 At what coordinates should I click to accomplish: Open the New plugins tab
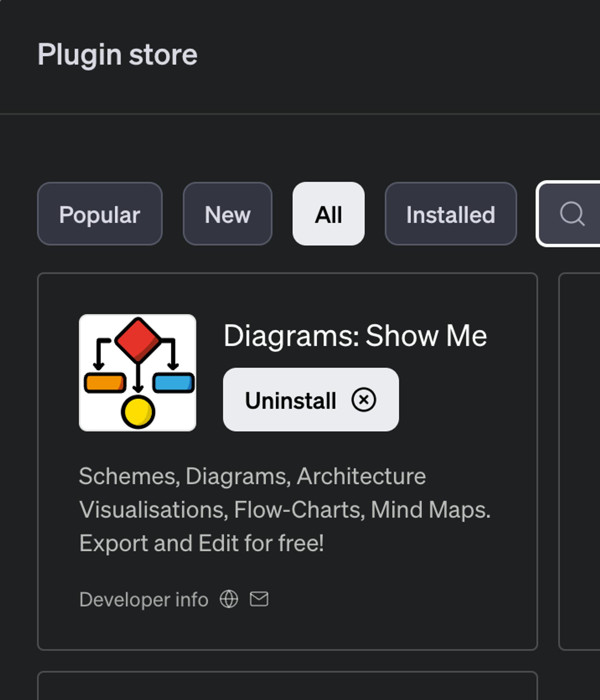click(x=227, y=214)
